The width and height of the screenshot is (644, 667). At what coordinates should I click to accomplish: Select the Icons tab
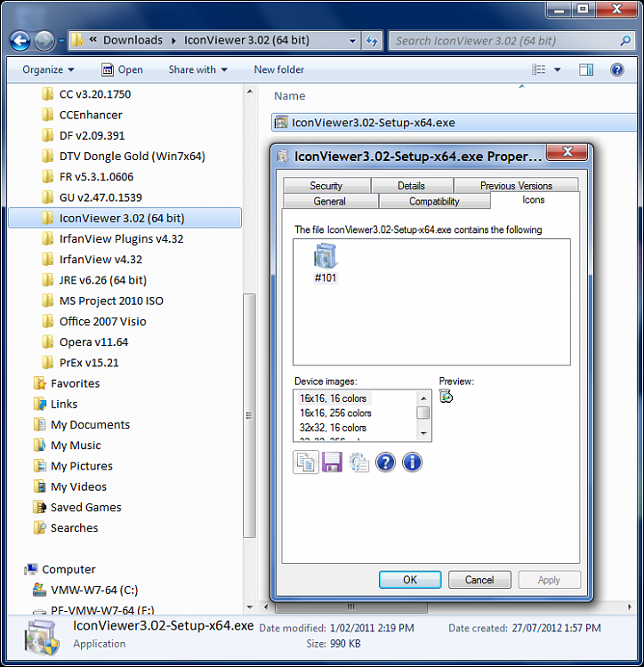[534, 199]
